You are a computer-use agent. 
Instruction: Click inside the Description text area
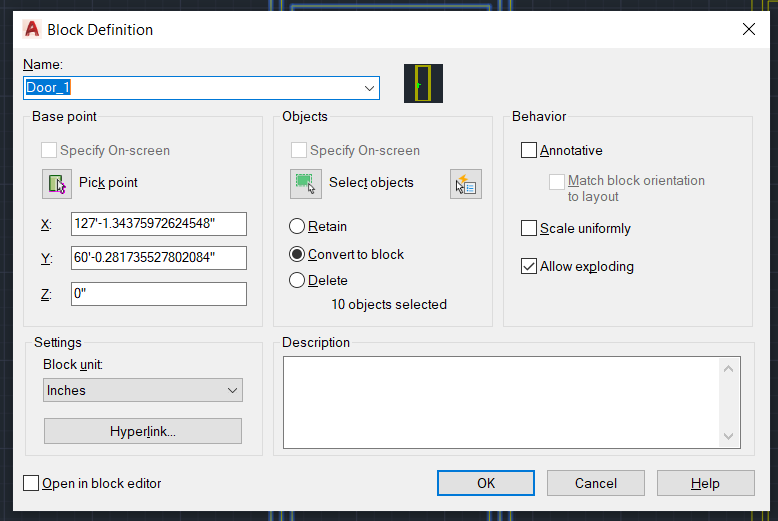click(x=501, y=402)
